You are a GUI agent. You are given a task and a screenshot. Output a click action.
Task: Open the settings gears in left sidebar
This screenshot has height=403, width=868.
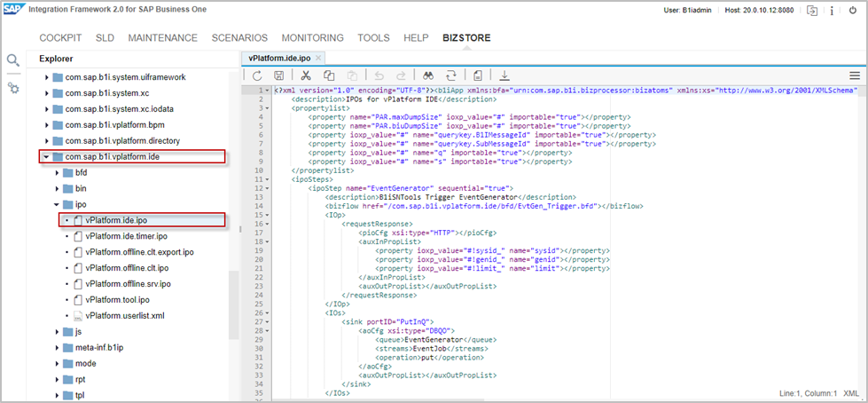click(x=13, y=88)
